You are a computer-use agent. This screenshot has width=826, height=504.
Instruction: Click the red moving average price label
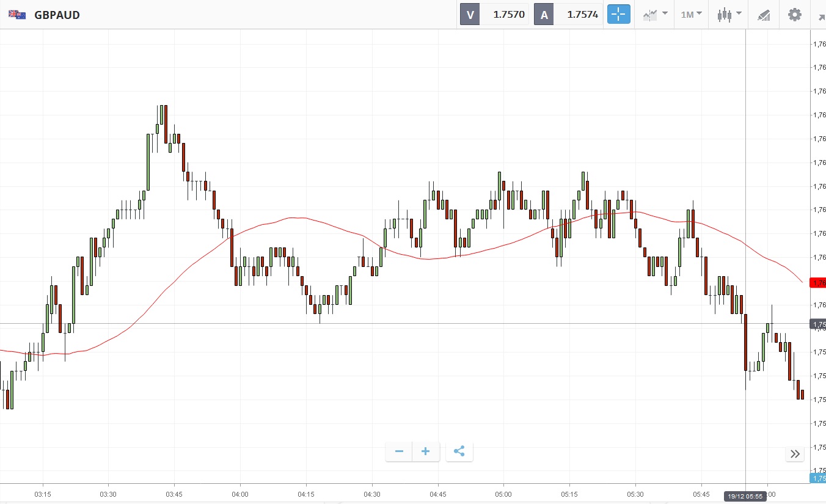pyautogui.click(x=817, y=283)
